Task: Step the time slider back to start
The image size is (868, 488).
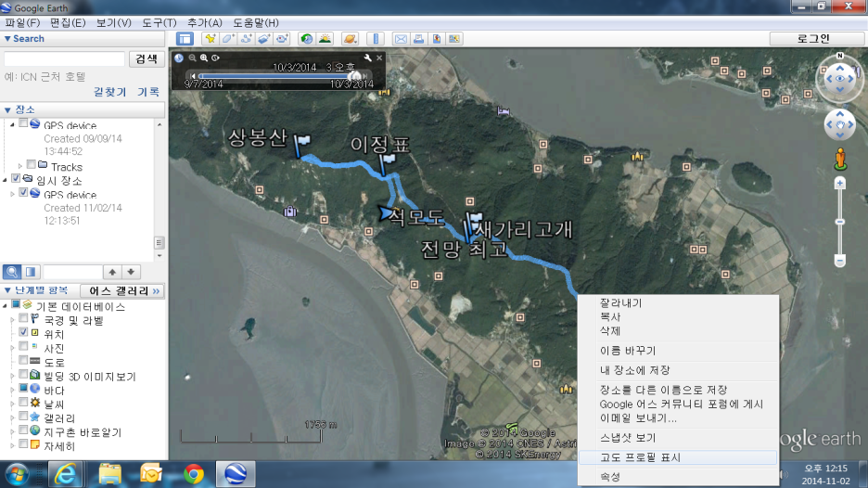Action: point(193,76)
